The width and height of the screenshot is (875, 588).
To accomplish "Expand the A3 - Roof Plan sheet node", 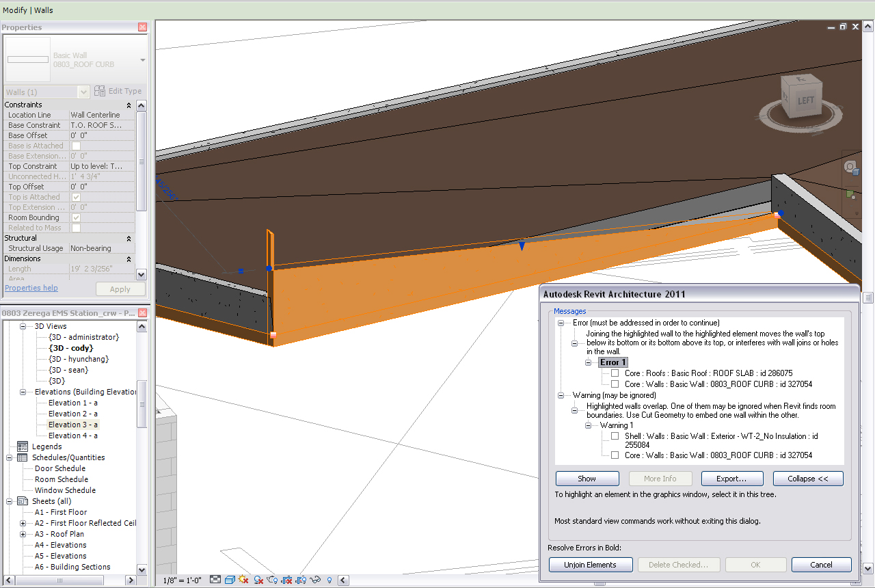I will pos(23,534).
